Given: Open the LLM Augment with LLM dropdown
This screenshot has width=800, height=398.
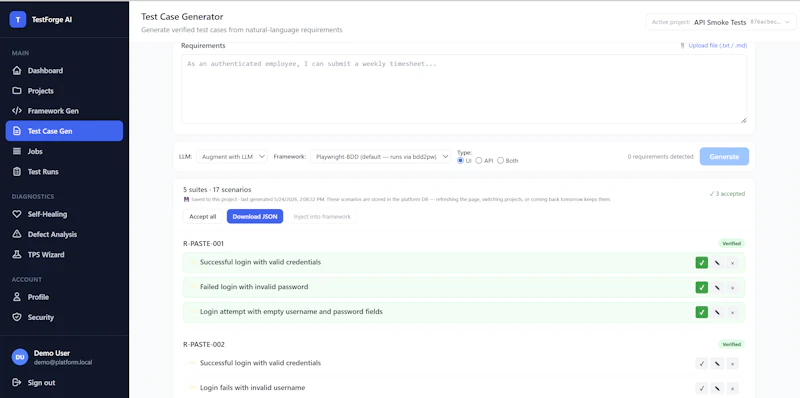Looking at the screenshot, I should pyautogui.click(x=232, y=157).
